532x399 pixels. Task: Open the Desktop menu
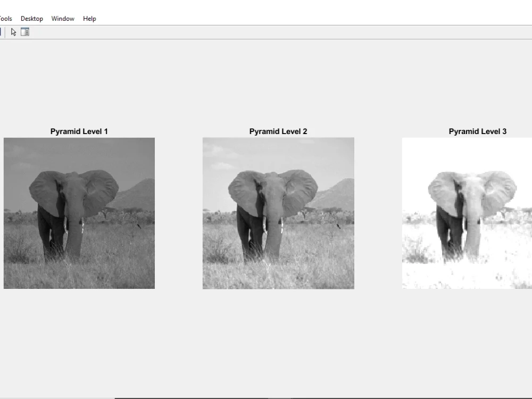coord(31,18)
